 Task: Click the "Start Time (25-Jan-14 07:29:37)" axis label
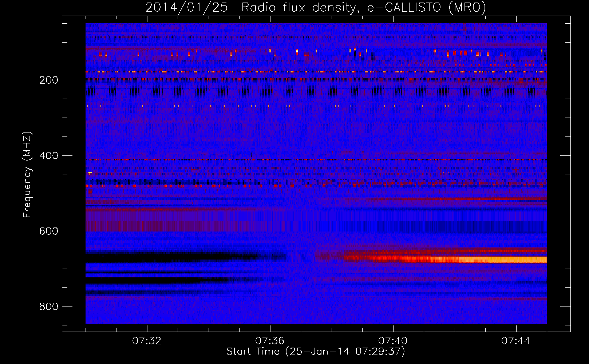tap(316, 352)
